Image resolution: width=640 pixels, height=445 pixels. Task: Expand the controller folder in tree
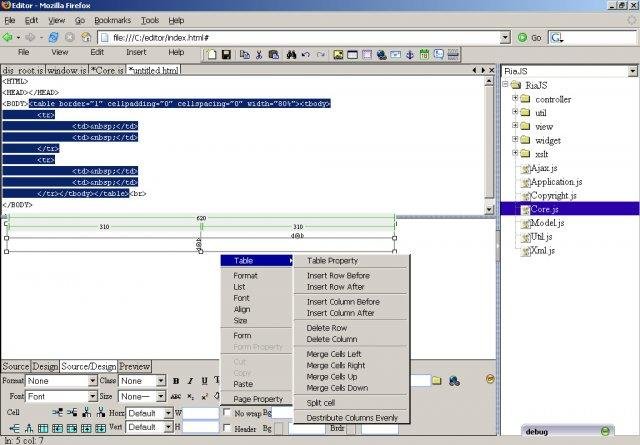[x=514, y=99]
